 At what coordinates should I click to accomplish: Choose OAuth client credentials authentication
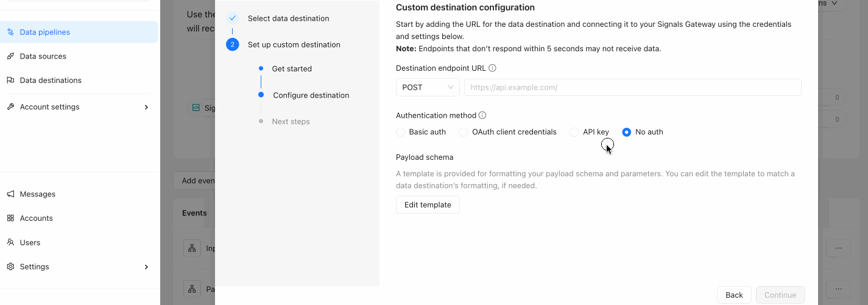[464, 132]
